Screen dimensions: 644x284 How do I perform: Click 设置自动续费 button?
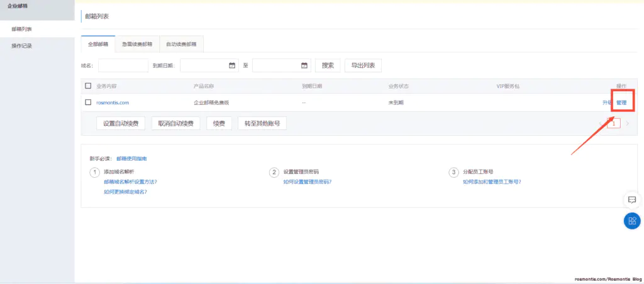121,123
